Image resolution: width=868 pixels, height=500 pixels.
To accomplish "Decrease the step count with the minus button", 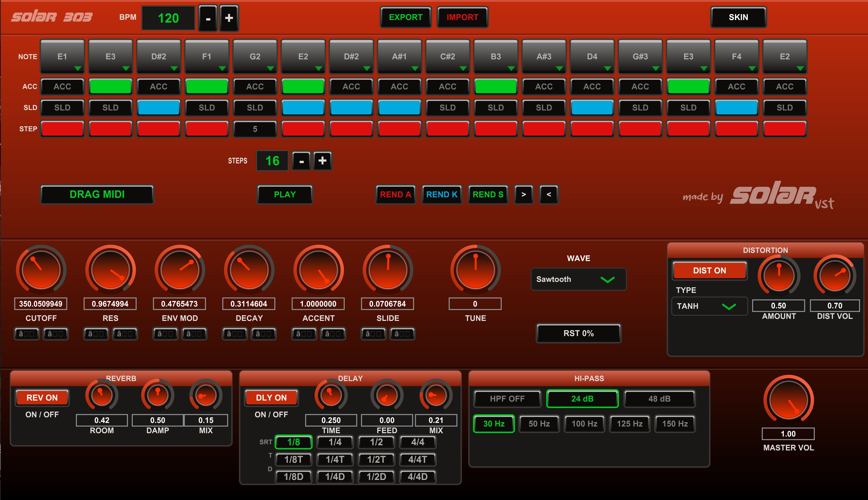I will click(301, 160).
